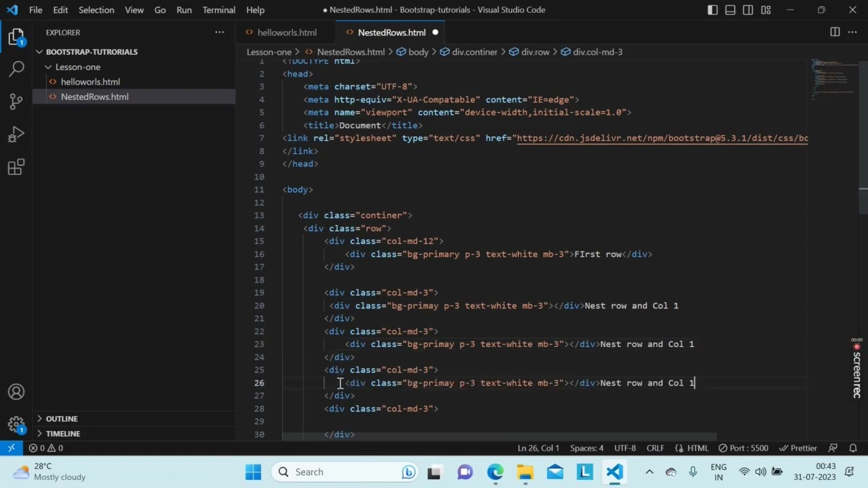Screen dimensions: 868x488
Task: Click Prettier status bar item
Action: tap(797, 448)
